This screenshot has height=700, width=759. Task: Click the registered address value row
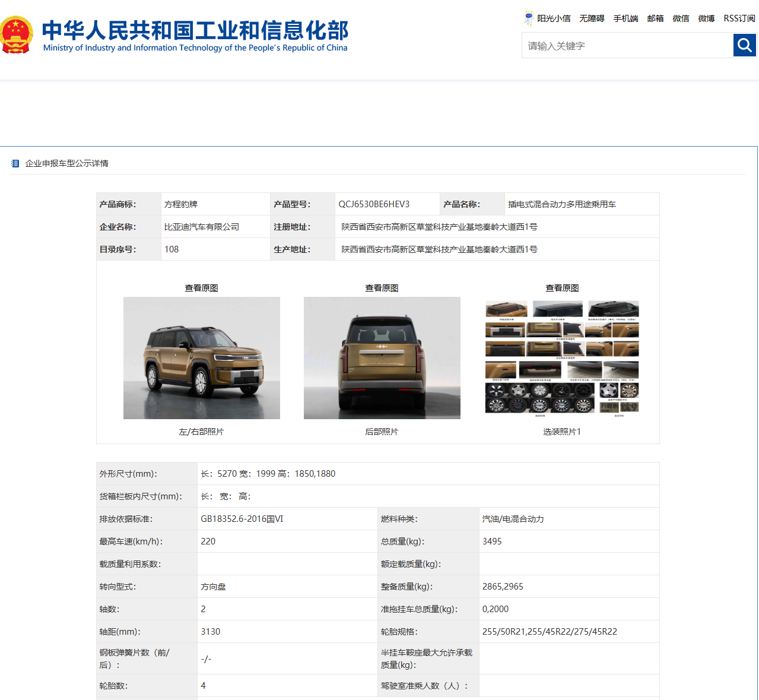tap(497, 227)
